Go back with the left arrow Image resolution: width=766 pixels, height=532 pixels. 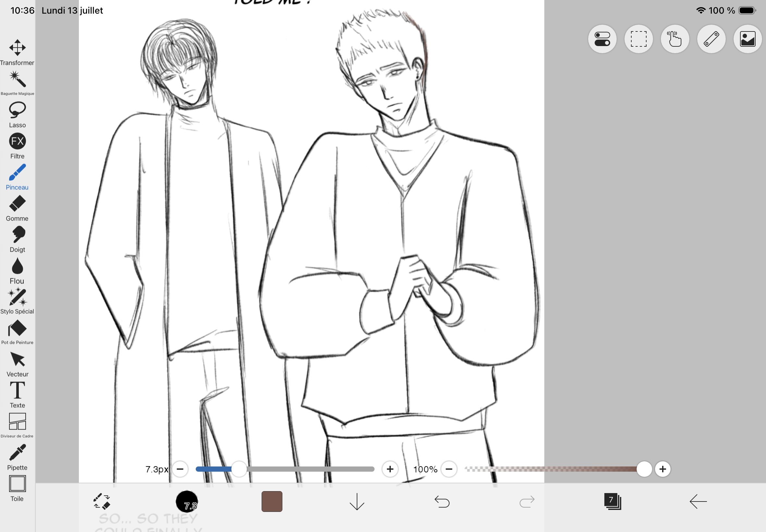point(698,501)
